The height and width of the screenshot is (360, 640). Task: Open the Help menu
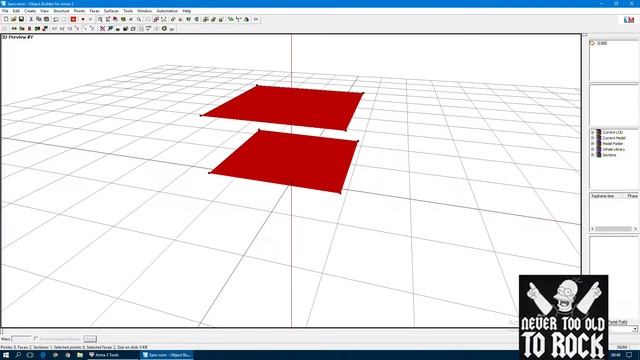click(187, 11)
